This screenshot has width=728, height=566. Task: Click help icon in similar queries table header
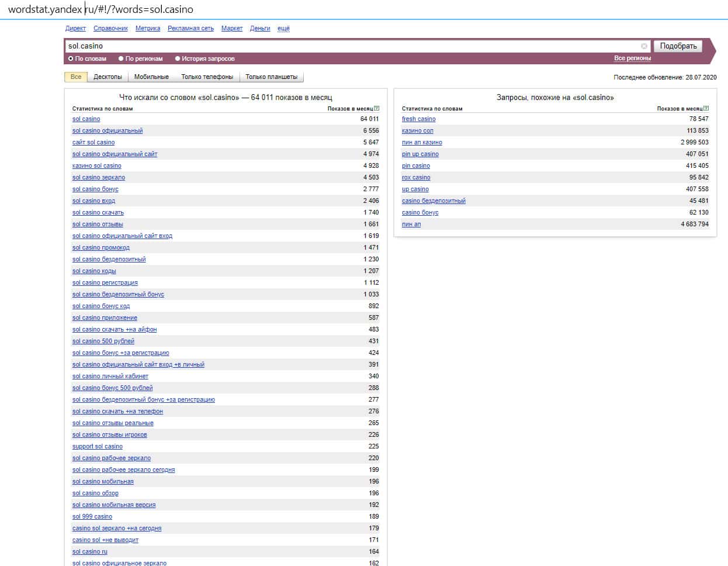pyautogui.click(x=706, y=108)
